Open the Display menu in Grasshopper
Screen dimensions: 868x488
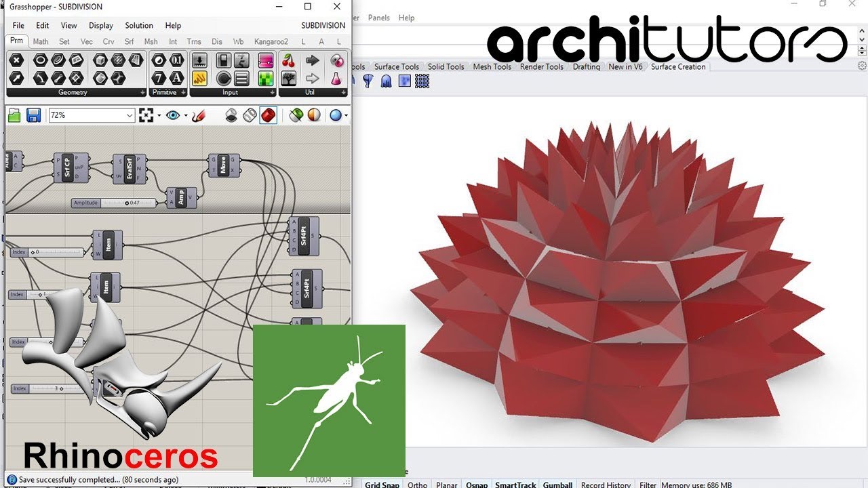click(101, 26)
